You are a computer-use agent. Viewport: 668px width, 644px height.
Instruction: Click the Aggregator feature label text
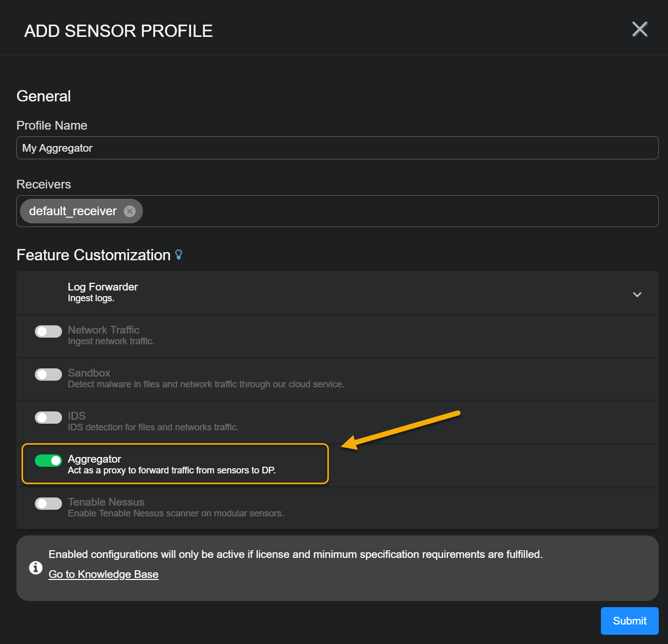click(94, 459)
